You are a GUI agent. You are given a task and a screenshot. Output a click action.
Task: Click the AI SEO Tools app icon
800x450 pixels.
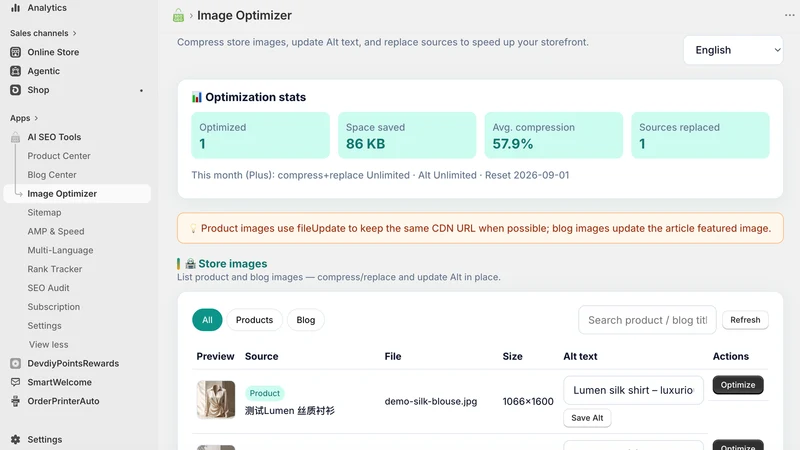15,137
